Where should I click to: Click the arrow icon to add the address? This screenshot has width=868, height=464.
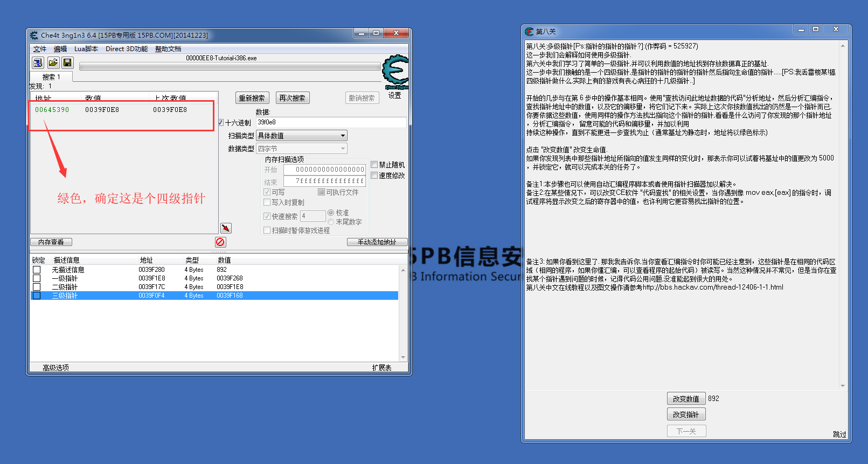pyautogui.click(x=226, y=228)
